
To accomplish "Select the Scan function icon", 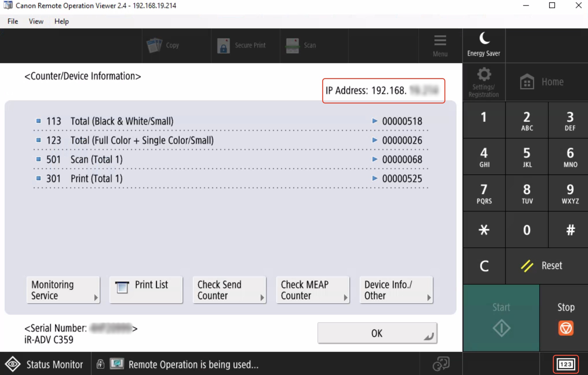I will point(292,46).
